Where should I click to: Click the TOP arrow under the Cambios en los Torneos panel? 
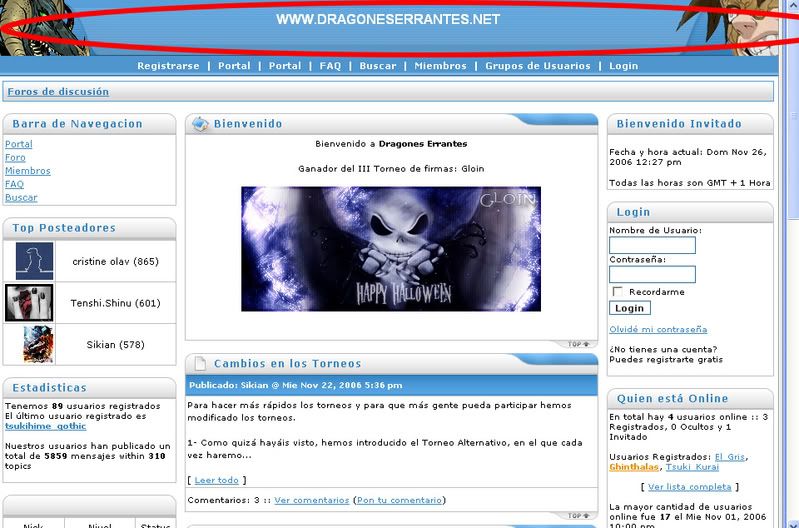coord(578,516)
